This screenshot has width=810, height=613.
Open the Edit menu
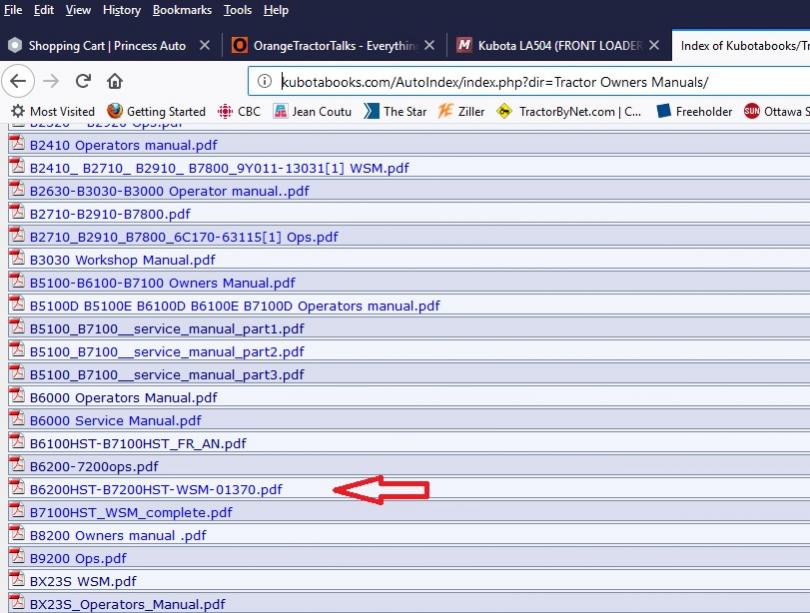44,10
